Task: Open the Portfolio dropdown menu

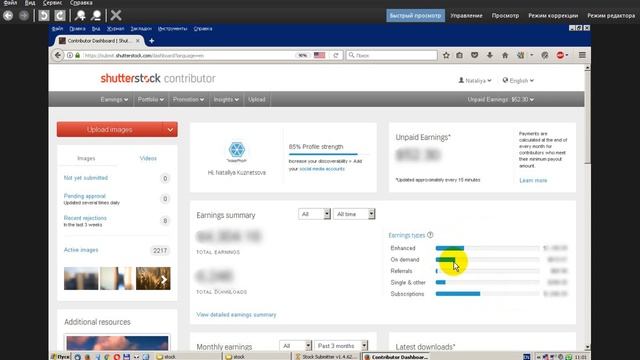Action: [x=151, y=100]
